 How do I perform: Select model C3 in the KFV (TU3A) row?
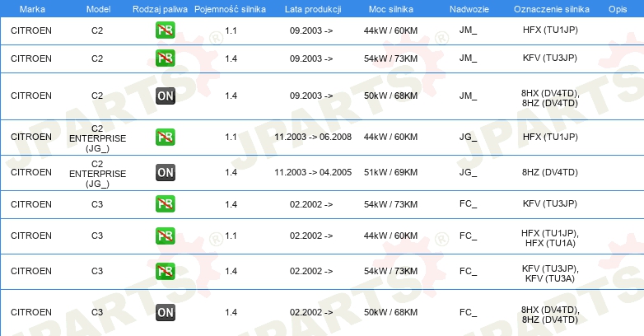click(97, 271)
